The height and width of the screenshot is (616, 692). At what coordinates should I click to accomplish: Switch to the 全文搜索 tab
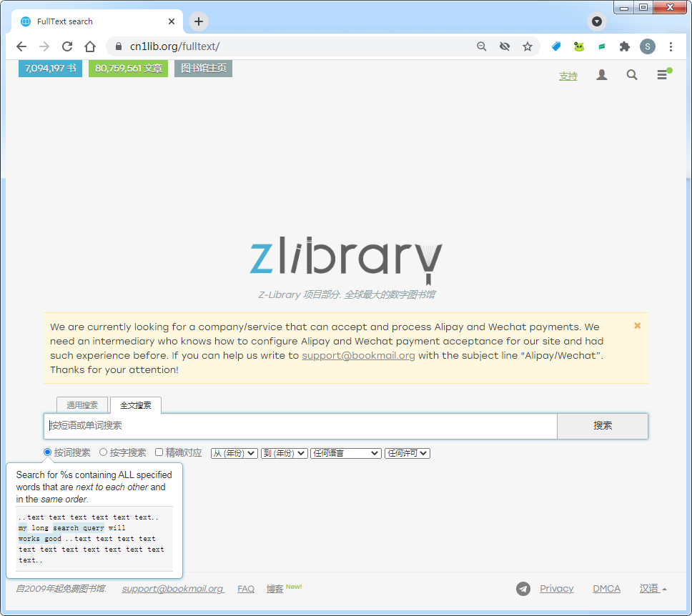(136, 405)
